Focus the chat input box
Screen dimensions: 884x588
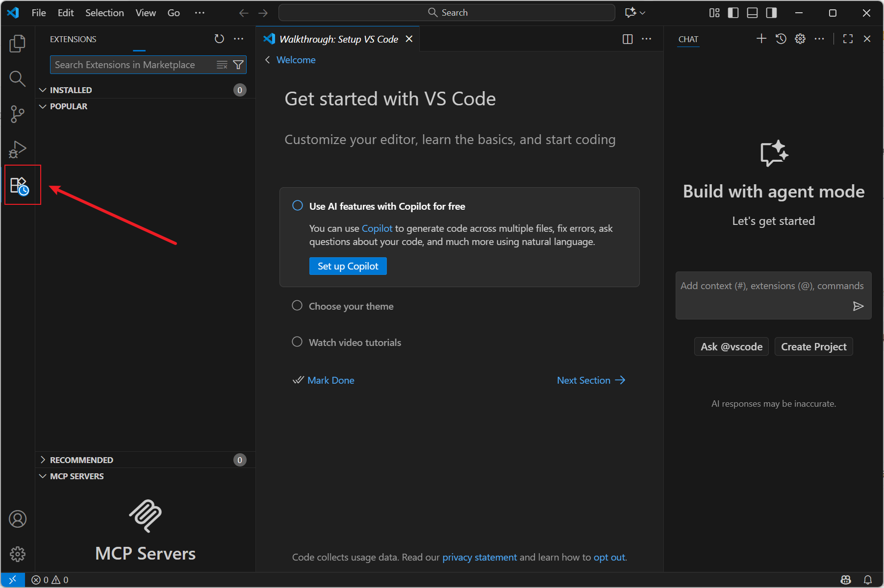[x=774, y=295]
